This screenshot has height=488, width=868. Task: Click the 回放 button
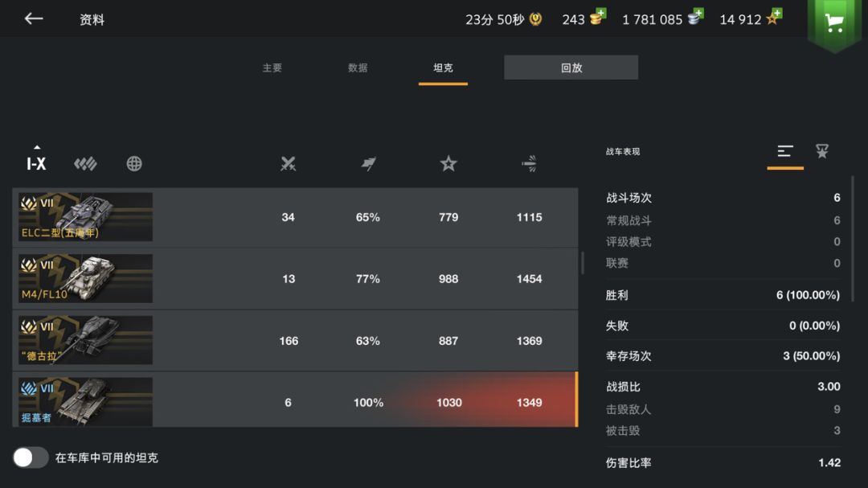coord(571,68)
